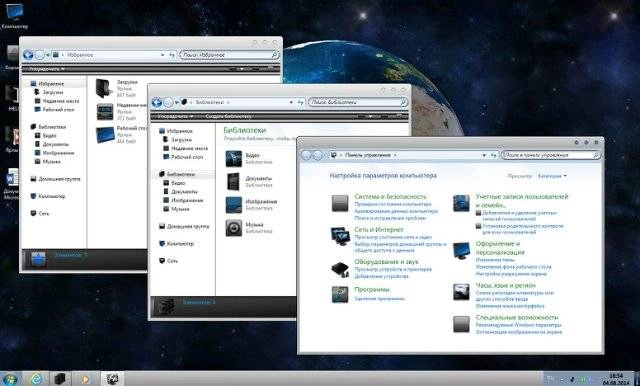Expand the Control Panel address bar history dropdown

click(x=484, y=155)
